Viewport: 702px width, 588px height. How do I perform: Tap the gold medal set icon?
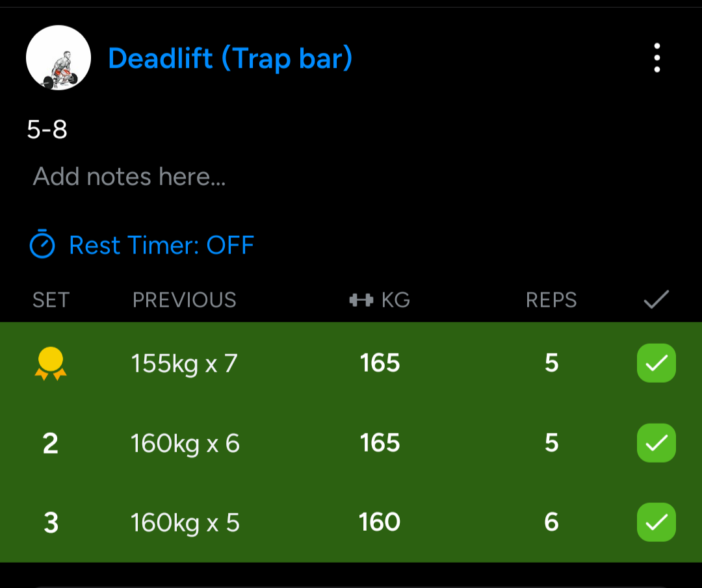pyautogui.click(x=50, y=363)
